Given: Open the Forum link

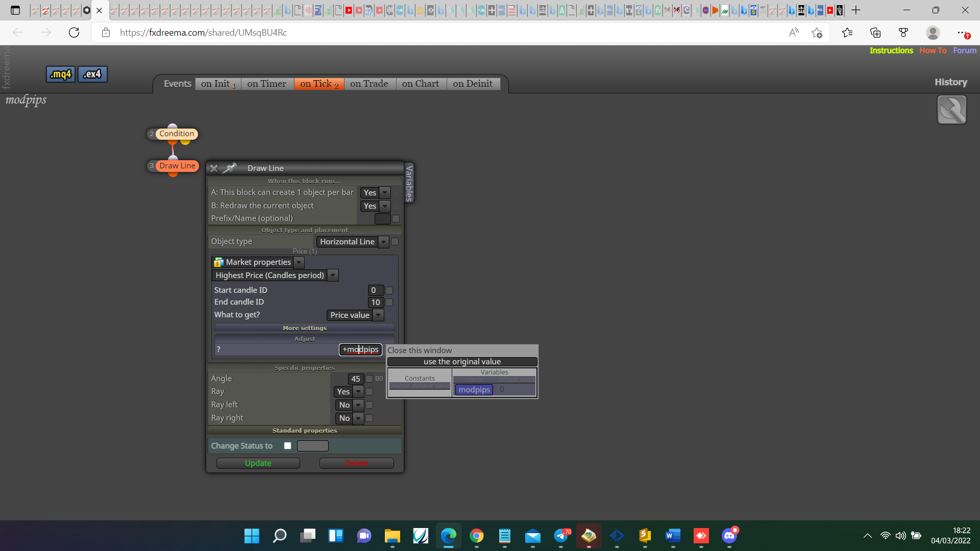Looking at the screenshot, I should coord(965,51).
